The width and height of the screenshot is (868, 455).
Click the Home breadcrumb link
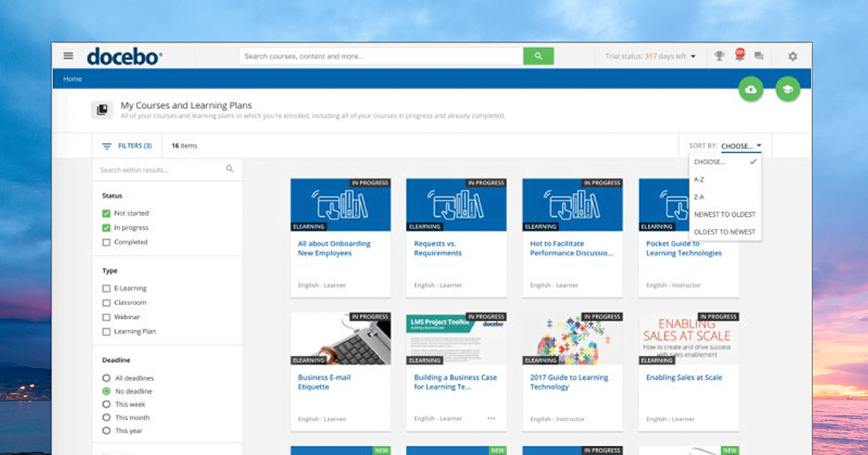(72, 79)
